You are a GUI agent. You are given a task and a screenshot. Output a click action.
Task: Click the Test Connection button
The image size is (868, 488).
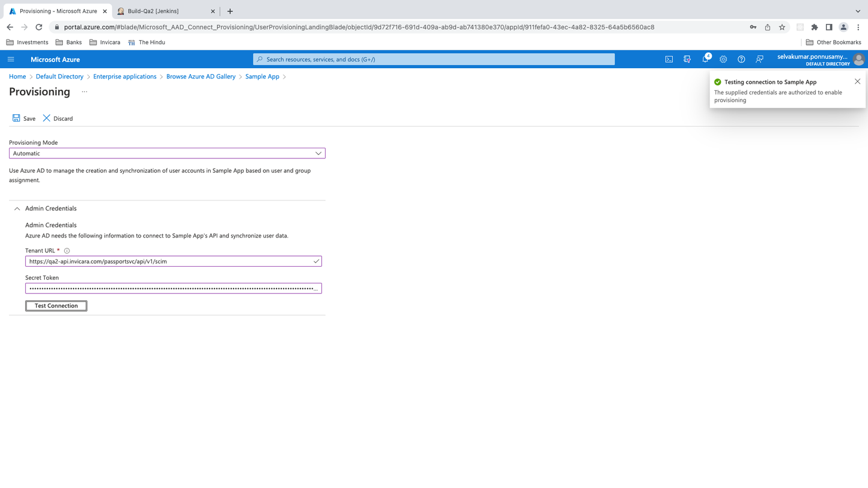56,306
